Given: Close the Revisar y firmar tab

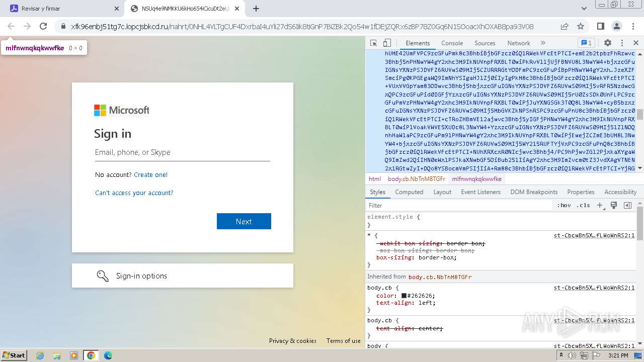Looking at the screenshot, I should click(116, 9).
